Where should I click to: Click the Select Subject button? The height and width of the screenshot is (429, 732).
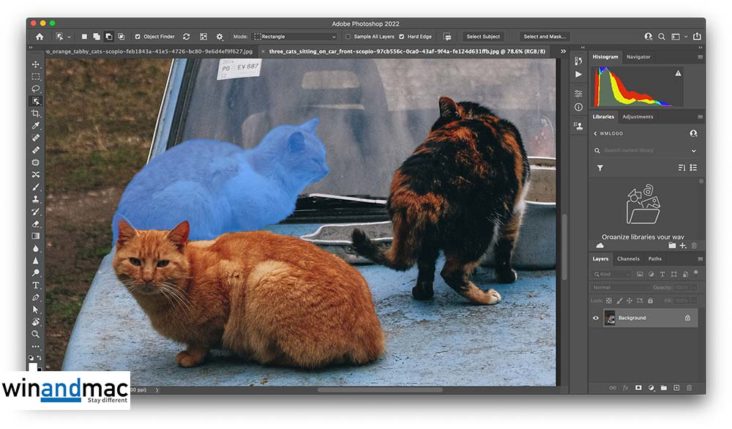pyautogui.click(x=482, y=37)
